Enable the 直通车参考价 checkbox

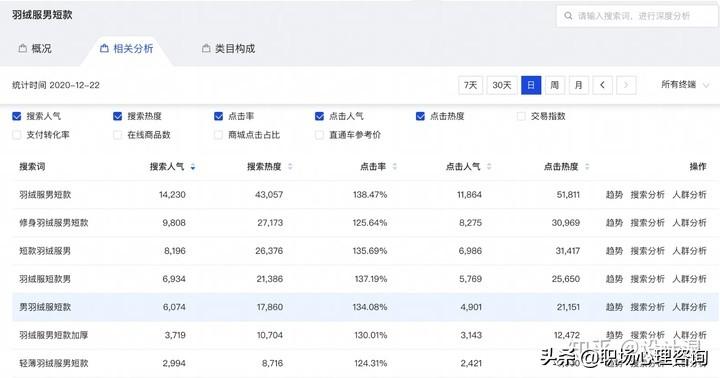point(320,135)
